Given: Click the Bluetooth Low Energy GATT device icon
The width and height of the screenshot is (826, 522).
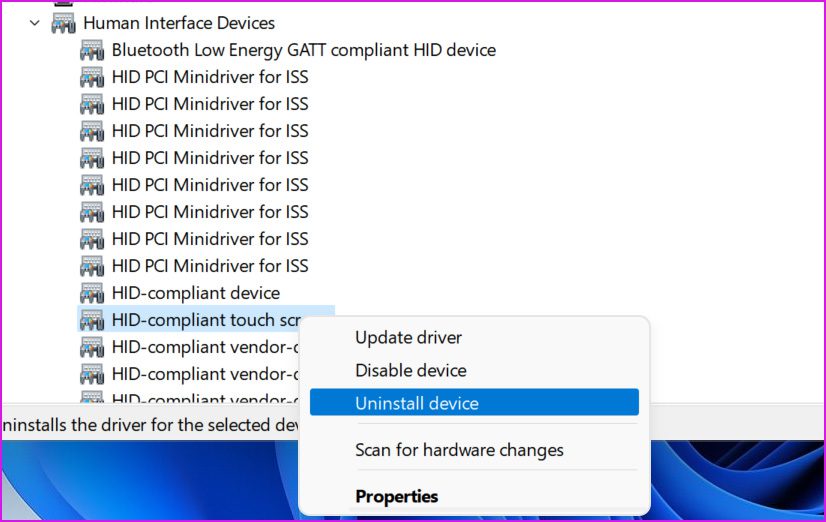Looking at the screenshot, I should click(92, 50).
